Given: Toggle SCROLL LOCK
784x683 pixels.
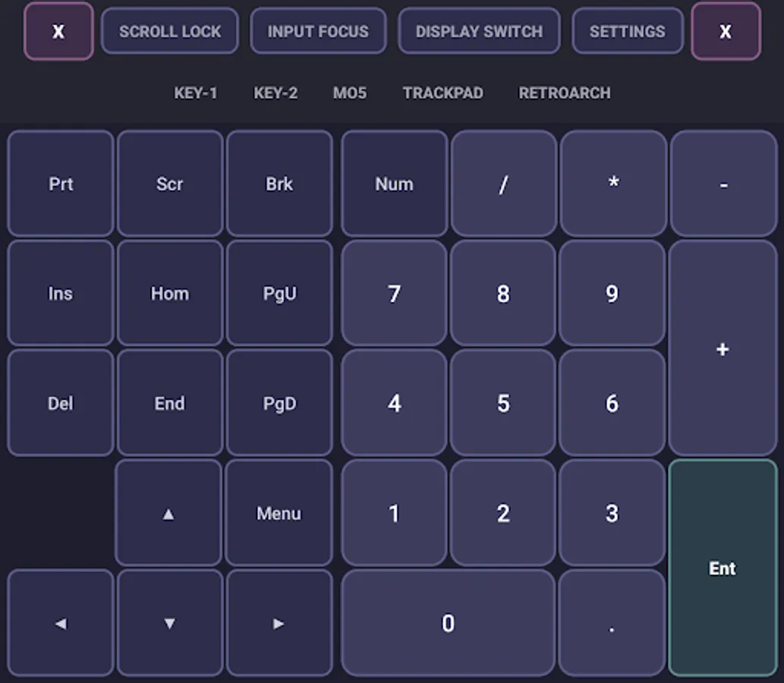Looking at the screenshot, I should [169, 31].
